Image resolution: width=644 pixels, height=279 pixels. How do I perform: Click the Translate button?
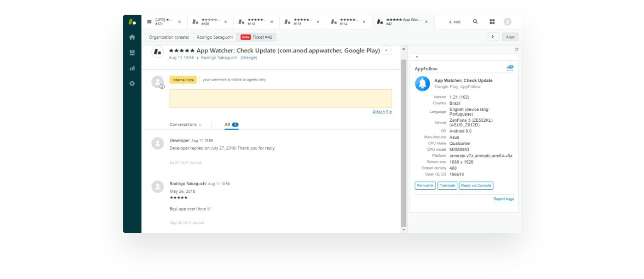447,186
